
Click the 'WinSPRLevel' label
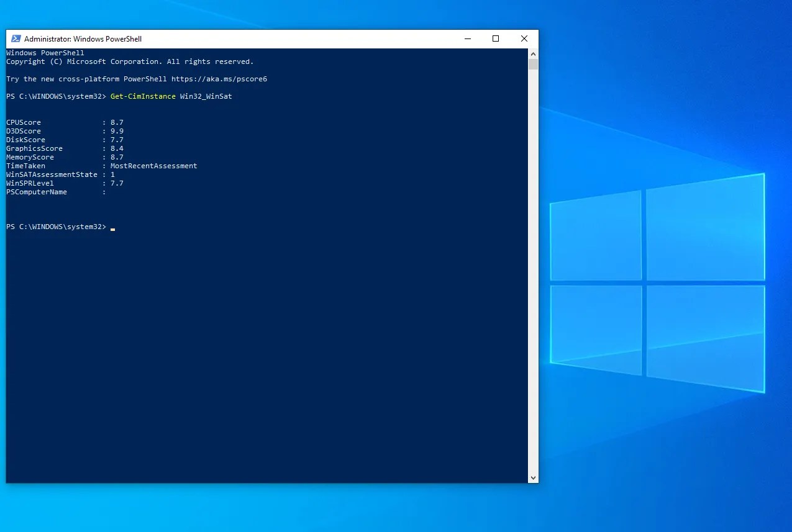[30, 183]
